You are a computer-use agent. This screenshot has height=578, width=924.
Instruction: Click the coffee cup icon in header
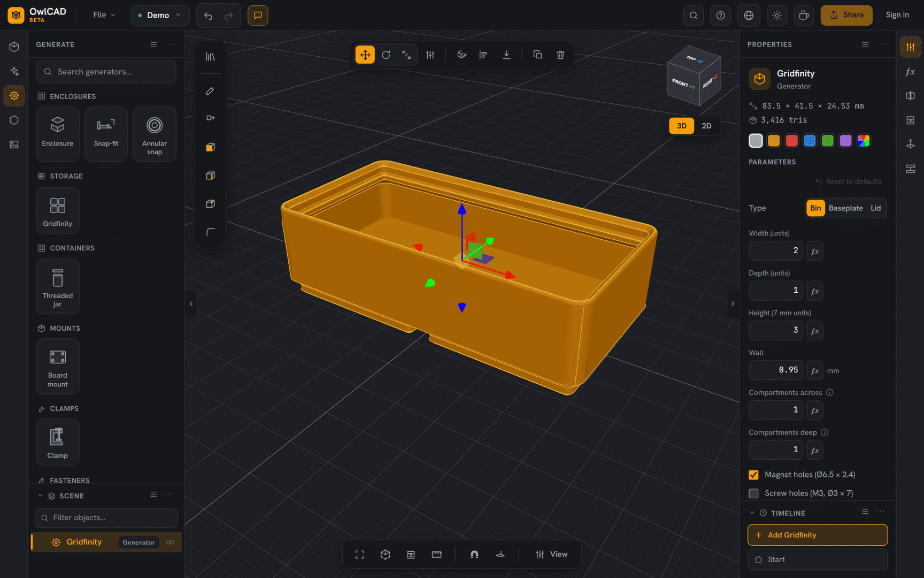click(804, 15)
